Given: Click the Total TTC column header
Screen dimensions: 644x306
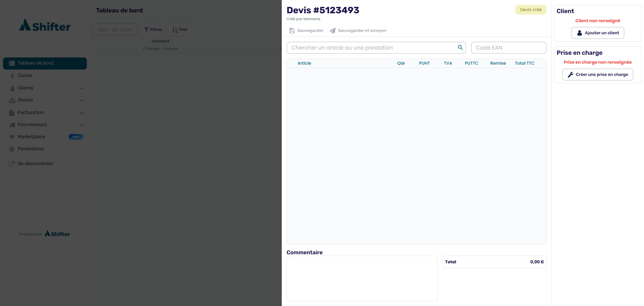Looking at the screenshot, I should [524, 63].
